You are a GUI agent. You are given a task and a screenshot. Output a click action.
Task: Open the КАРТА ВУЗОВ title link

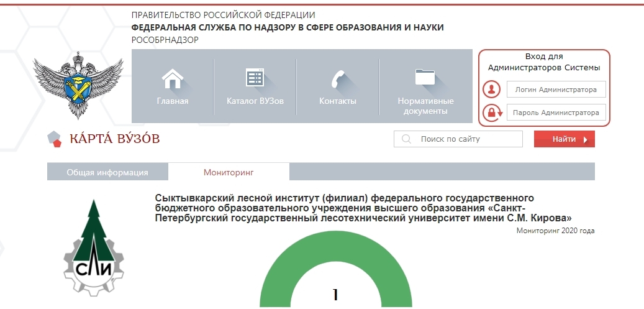(x=115, y=139)
